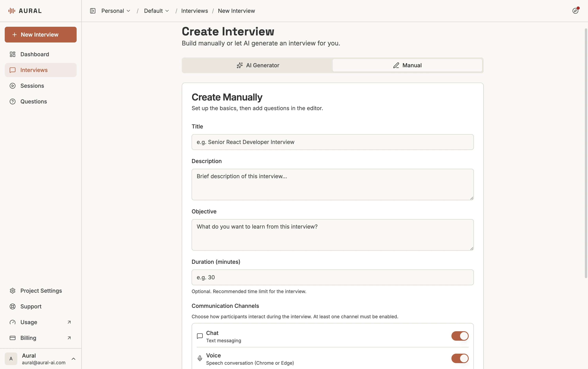The height and width of the screenshot is (369, 588).
Task: Click the microphone icon in the Voice channel row
Action: (x=200, y=359)
